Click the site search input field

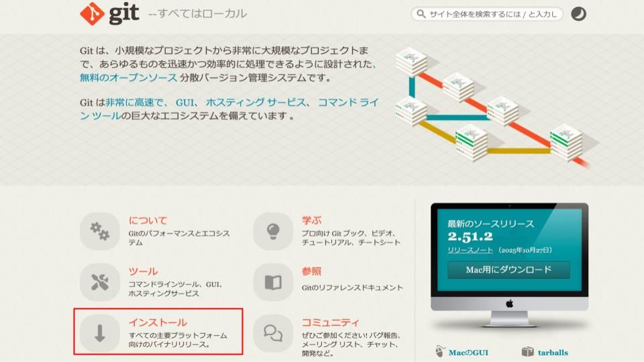click(493, 14)
